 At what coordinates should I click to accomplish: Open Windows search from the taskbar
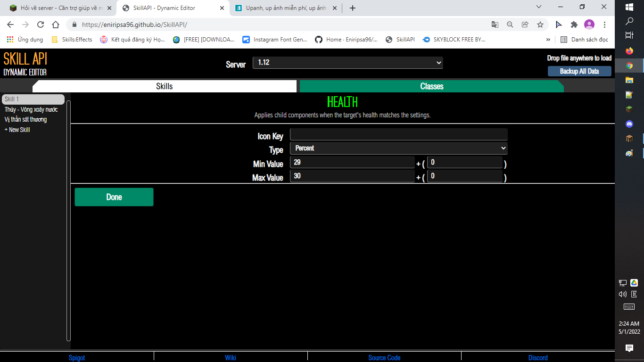pos(629,21)
